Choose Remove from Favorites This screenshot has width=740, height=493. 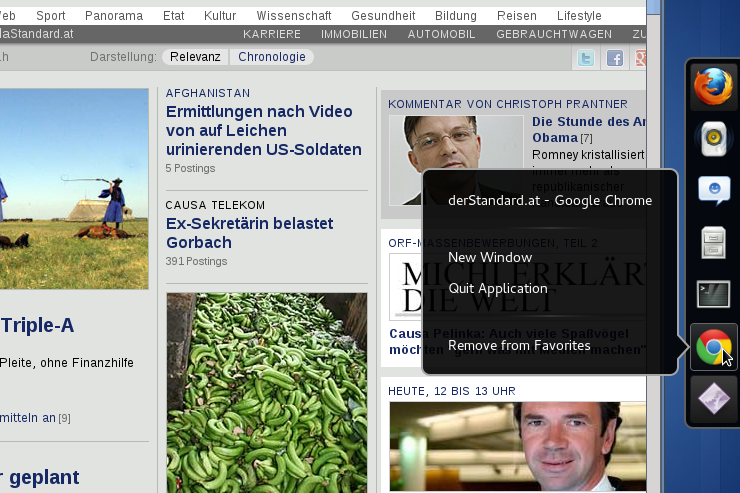tap(519, 345)
